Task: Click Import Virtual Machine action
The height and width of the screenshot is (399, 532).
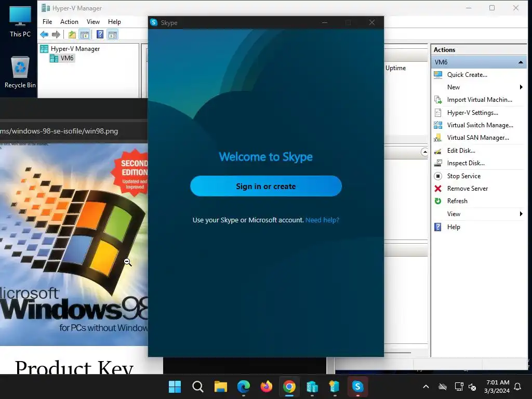Action: pyautogui.click(x=480, y=100)
